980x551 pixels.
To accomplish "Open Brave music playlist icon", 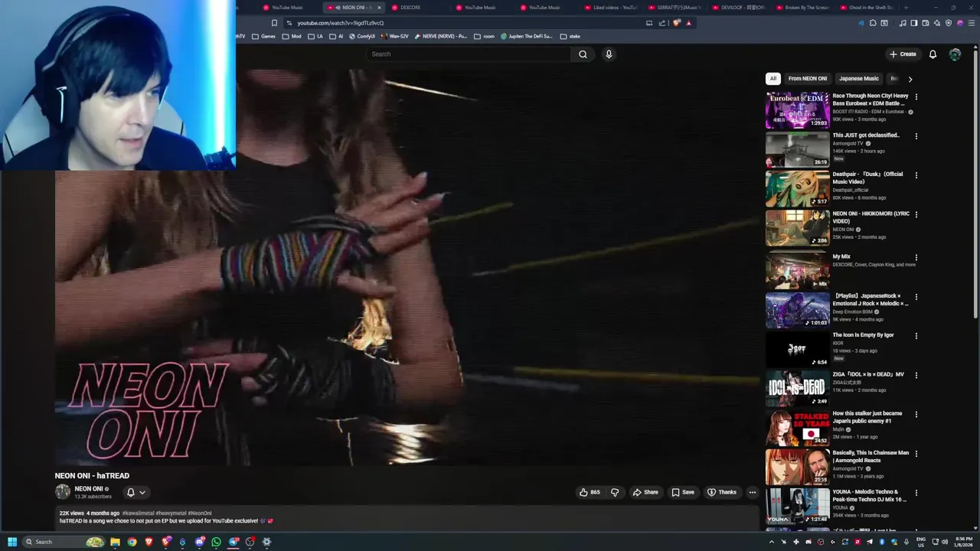I will [902, 23].
